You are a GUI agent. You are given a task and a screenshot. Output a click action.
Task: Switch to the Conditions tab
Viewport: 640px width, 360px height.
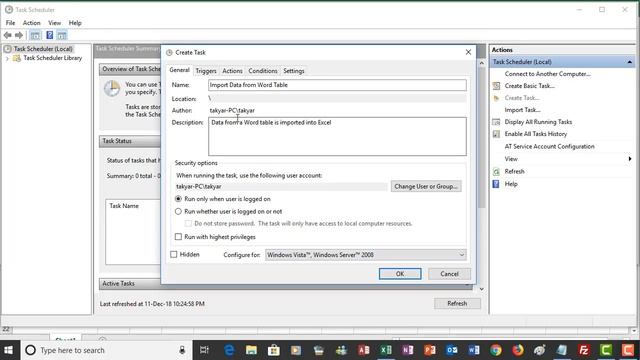coord(263,71)
